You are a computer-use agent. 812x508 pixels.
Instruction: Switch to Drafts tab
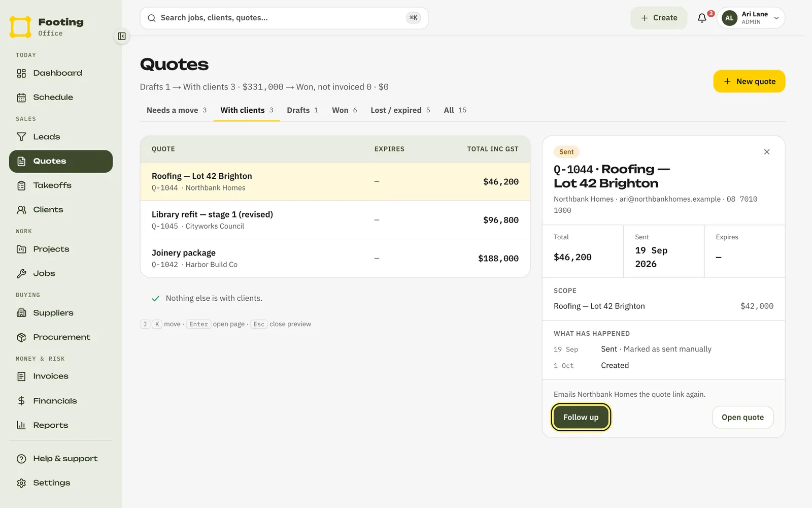[x=302, y=110]
